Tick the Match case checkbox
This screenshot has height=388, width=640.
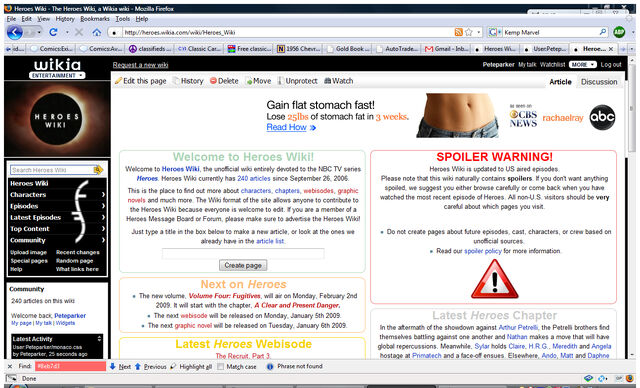coord(220,367)
